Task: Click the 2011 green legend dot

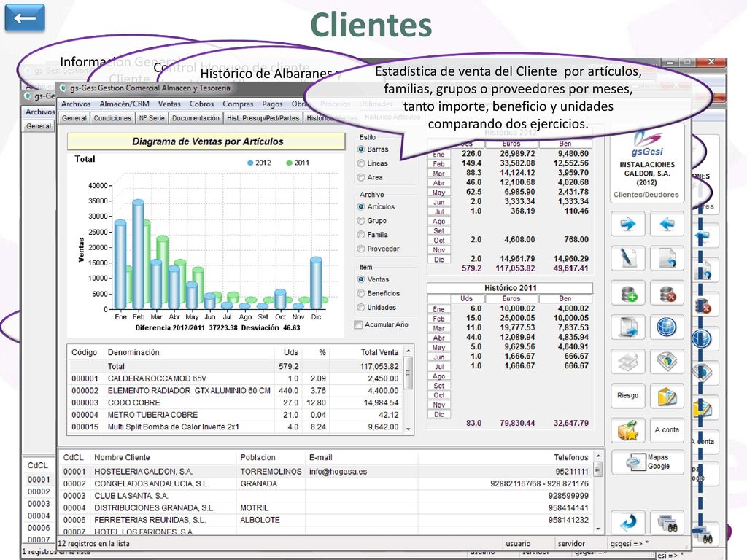Action: [x=289, y=163]
